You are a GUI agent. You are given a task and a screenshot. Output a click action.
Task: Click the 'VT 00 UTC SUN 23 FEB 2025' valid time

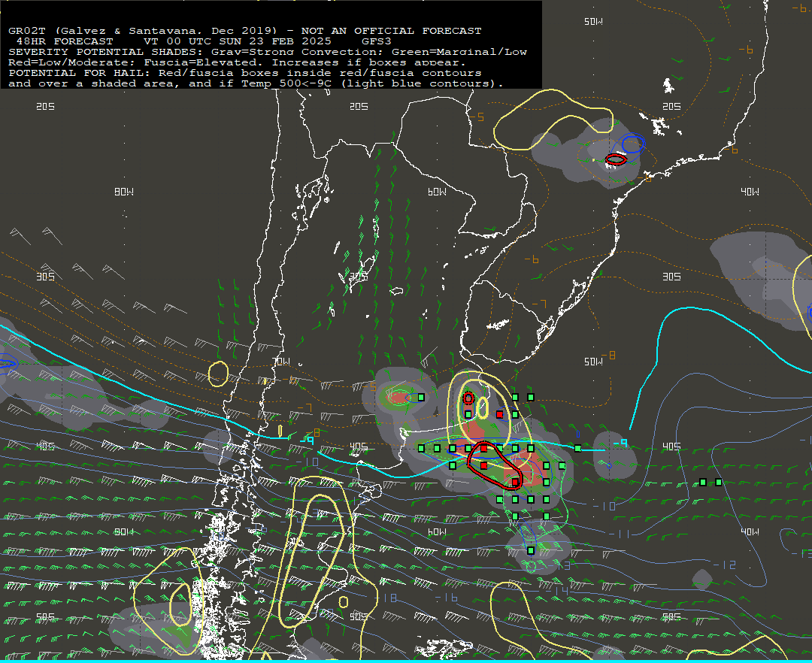(x=237, y=41)
